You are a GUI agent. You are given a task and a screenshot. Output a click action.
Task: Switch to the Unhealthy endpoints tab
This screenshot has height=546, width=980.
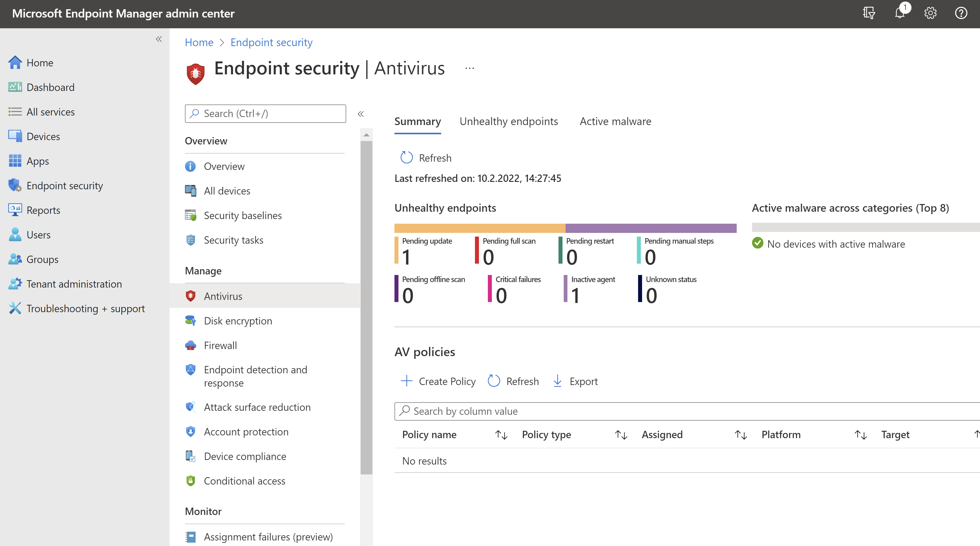509,121
